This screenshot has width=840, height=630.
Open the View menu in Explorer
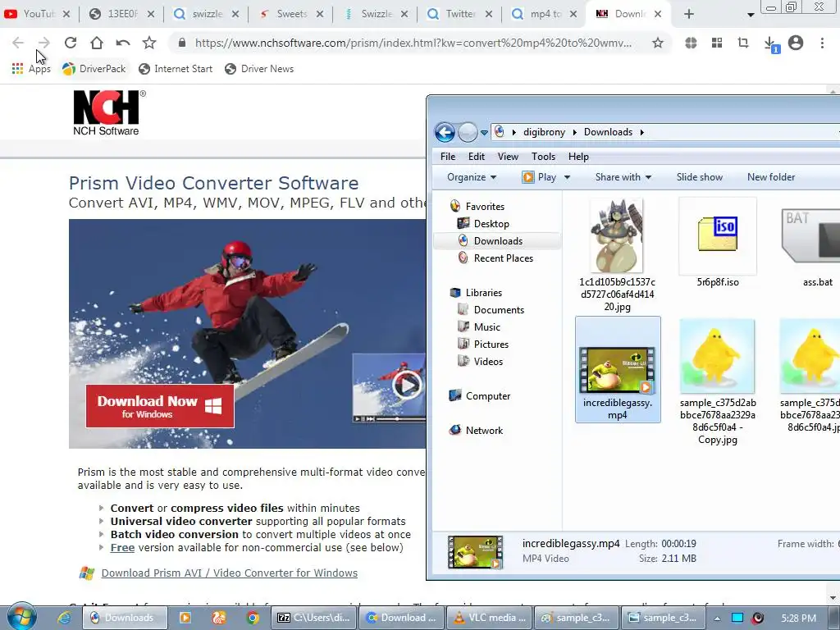click(x=508, y=157)
